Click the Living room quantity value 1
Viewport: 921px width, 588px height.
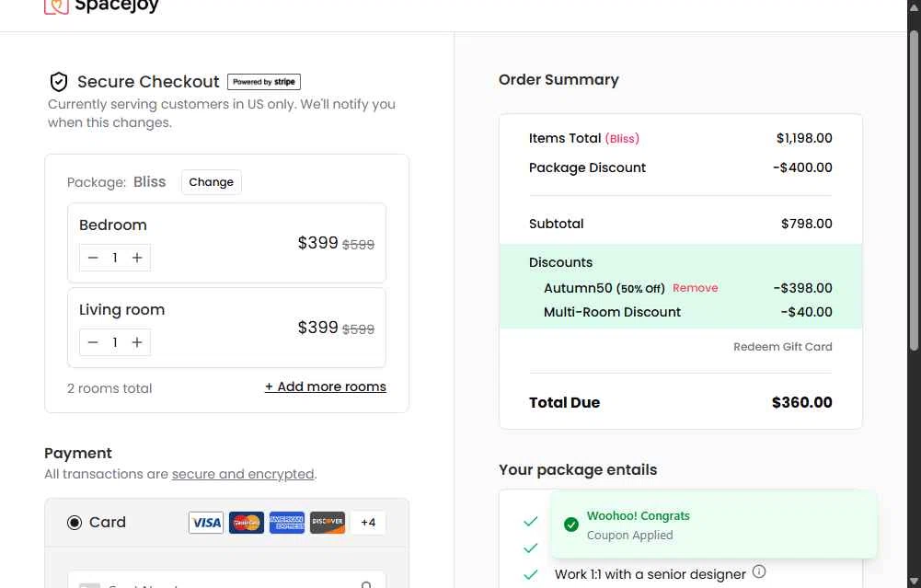pyautogui.click(x=115, y=342)
